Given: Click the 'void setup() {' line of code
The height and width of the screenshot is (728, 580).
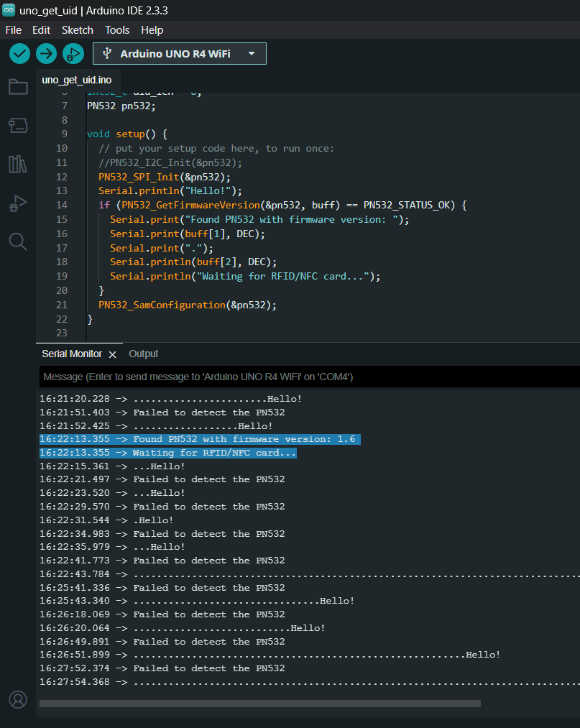Looking at the screenshot, I should click(x=126, y=134).
